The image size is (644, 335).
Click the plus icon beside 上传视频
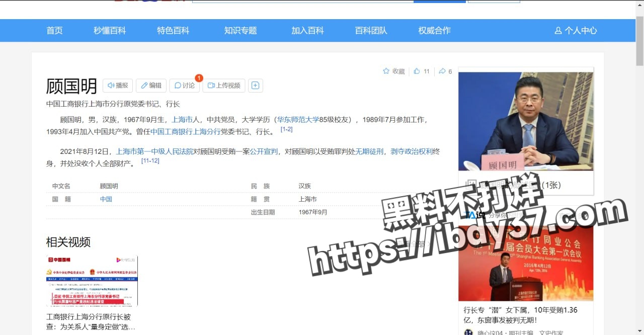tap(255, 86)
